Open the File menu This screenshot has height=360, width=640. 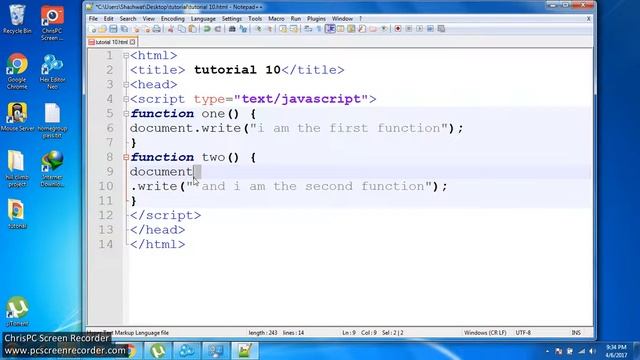93,19
